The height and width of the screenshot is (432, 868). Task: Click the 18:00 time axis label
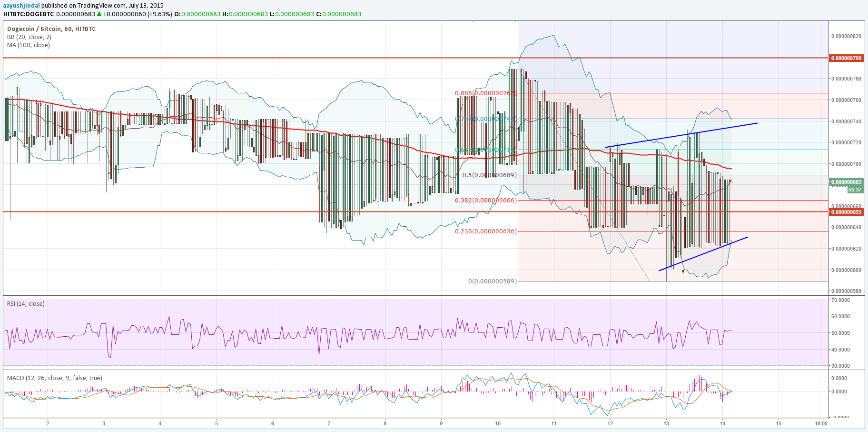click(x=821, y=423)
